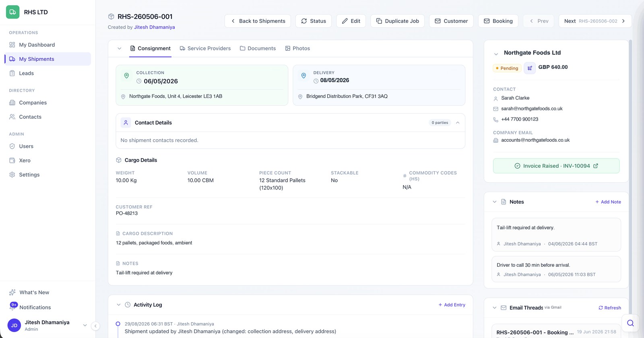
Task: Collapse the Contact Details section chevron
Action: click(458, 123)
